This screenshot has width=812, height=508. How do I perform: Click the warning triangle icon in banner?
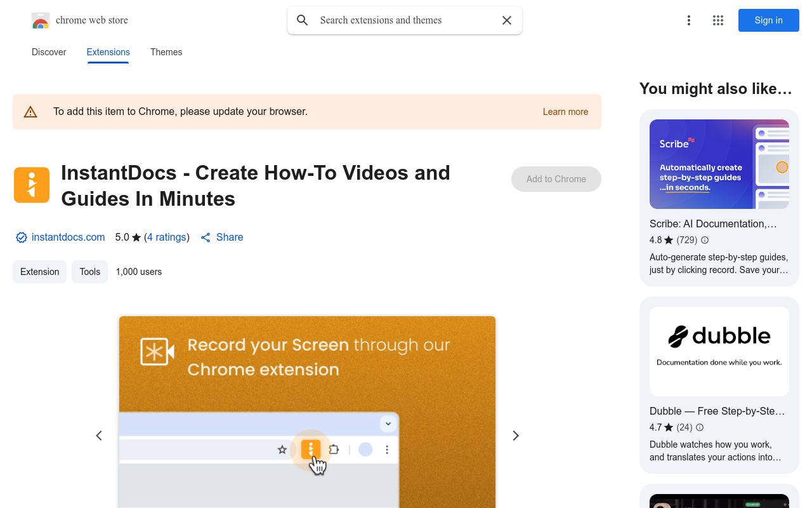30,112
